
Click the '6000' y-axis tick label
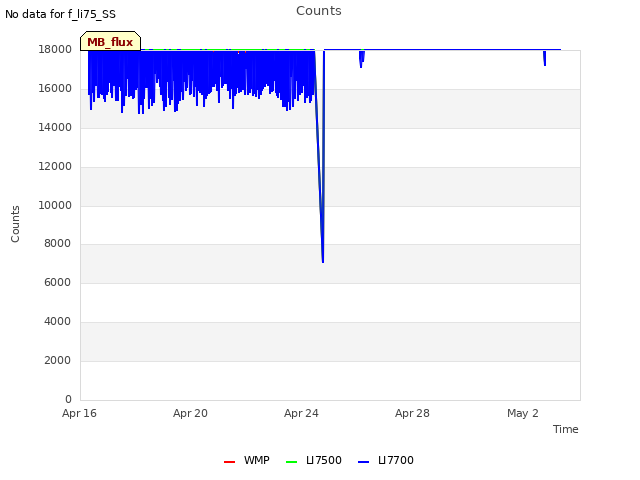[x=58, y=282]
